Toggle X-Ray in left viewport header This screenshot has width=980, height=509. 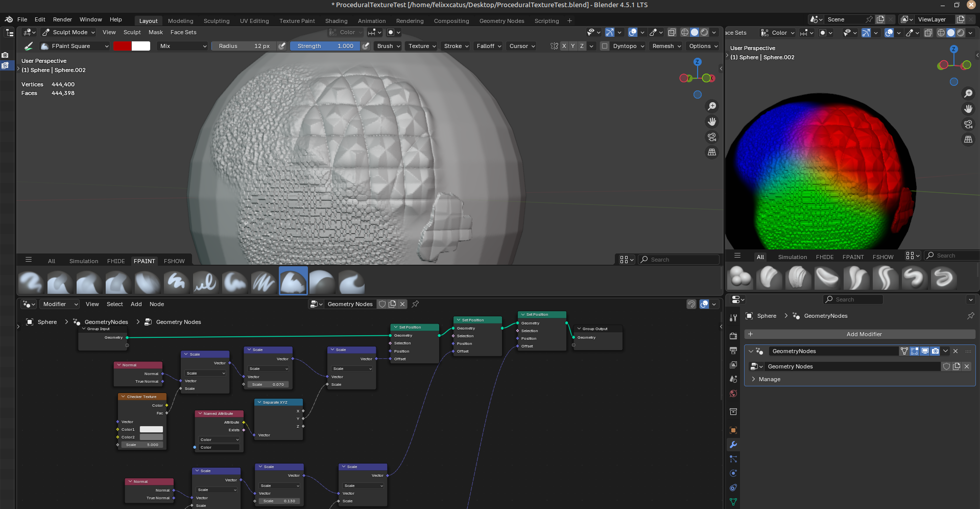[x=672, y=32]
